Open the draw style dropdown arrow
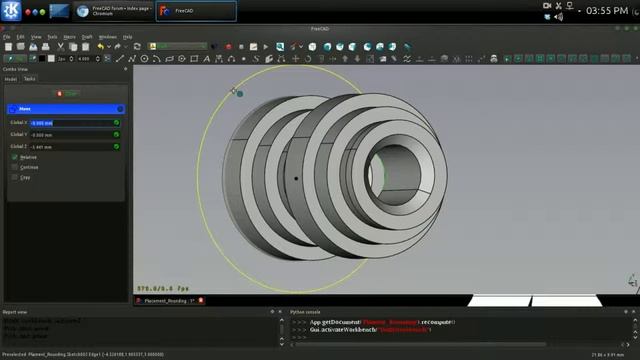Viewport: 640px width, 360px height. point(301,47)
